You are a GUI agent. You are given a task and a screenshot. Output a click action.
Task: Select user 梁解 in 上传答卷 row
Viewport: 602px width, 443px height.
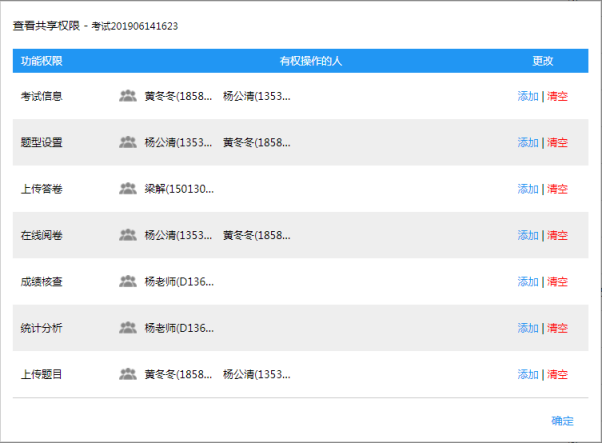click(x=179, y=188)
